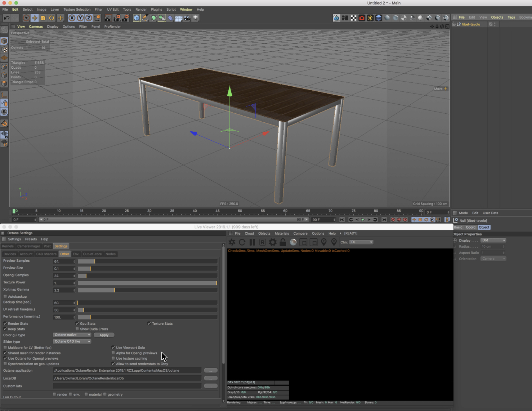Expand the Live Viewer menu overflow arrow

click(340, 233)
